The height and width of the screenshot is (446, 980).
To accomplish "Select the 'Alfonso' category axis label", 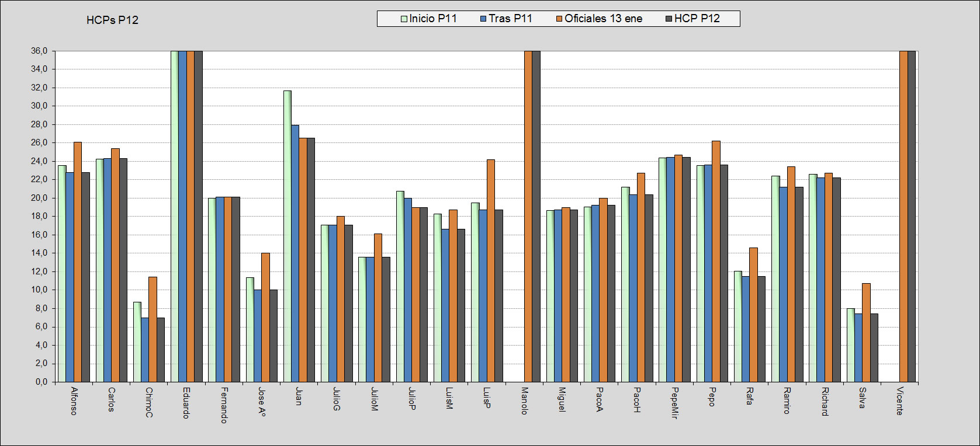I will (x=74, y=401).
